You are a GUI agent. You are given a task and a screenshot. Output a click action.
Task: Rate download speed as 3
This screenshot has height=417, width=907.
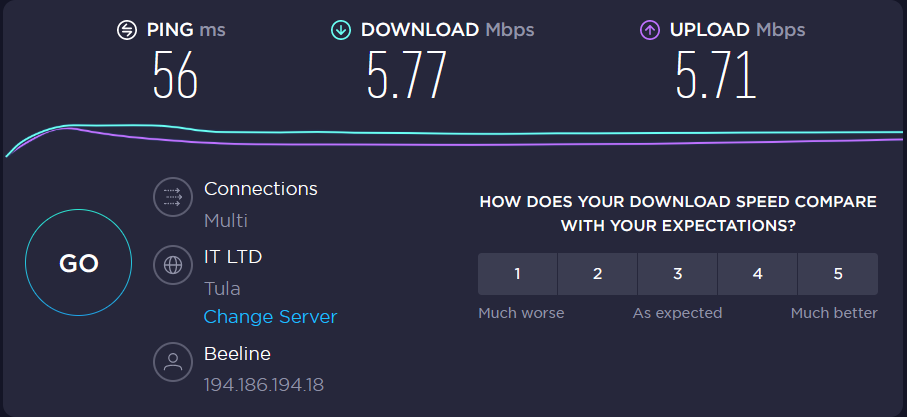[677, 274]
